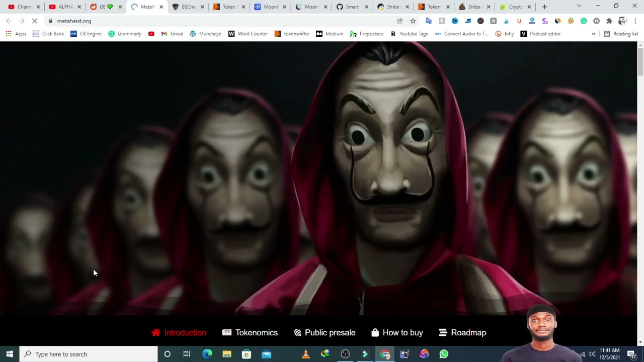Viewport: 644px width, 362px height.
Task: Show hidden bookmarks with the double chevron
Action: 593,34
